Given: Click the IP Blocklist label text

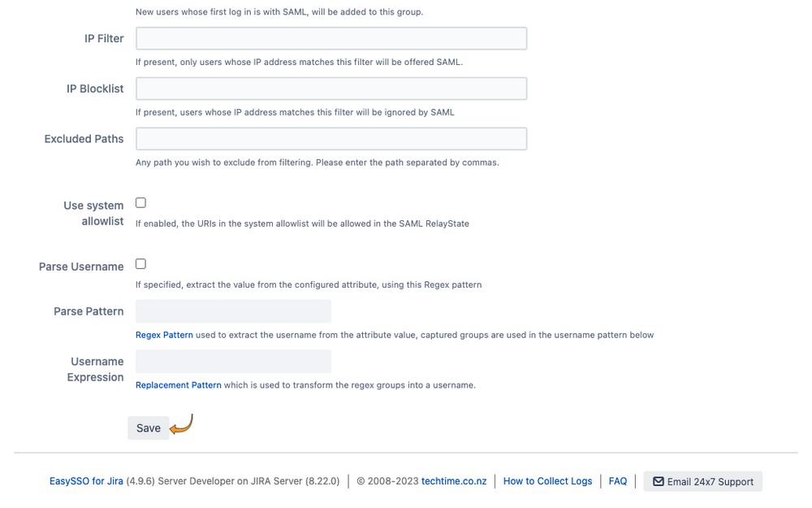Looking at the screenshot, I should [95, 89].
